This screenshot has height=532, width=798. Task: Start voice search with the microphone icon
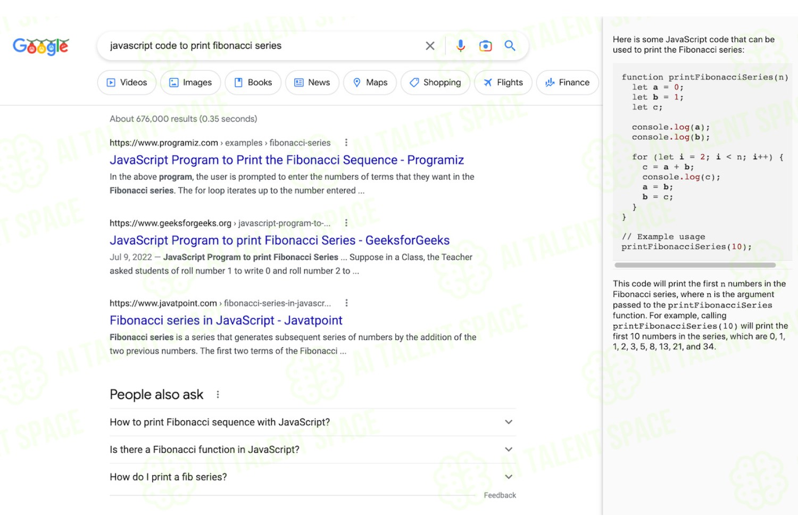tap(461, 46)
